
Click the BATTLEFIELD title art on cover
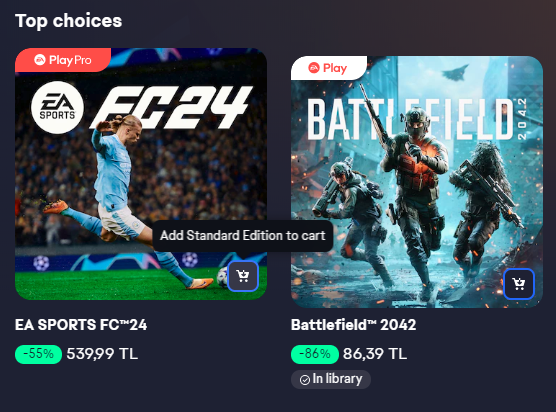411,119
